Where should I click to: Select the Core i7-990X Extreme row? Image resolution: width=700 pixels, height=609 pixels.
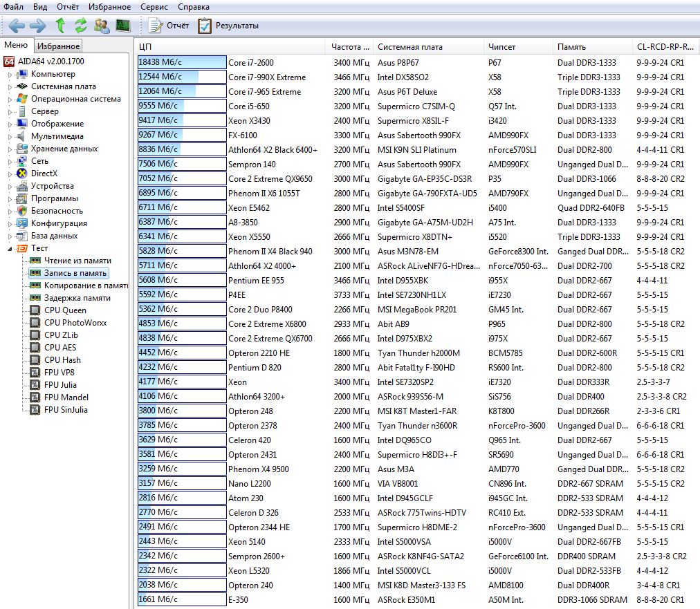(x=418, y=77)
